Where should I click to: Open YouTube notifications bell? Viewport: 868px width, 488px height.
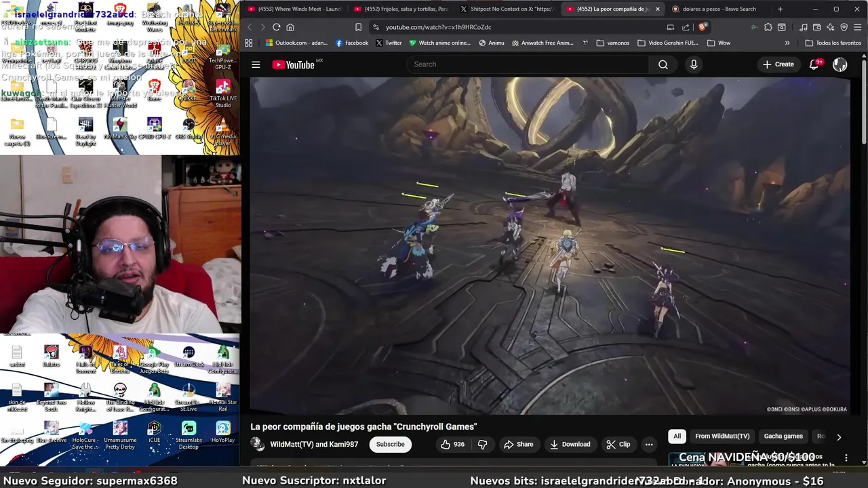[x=814, y=64]
